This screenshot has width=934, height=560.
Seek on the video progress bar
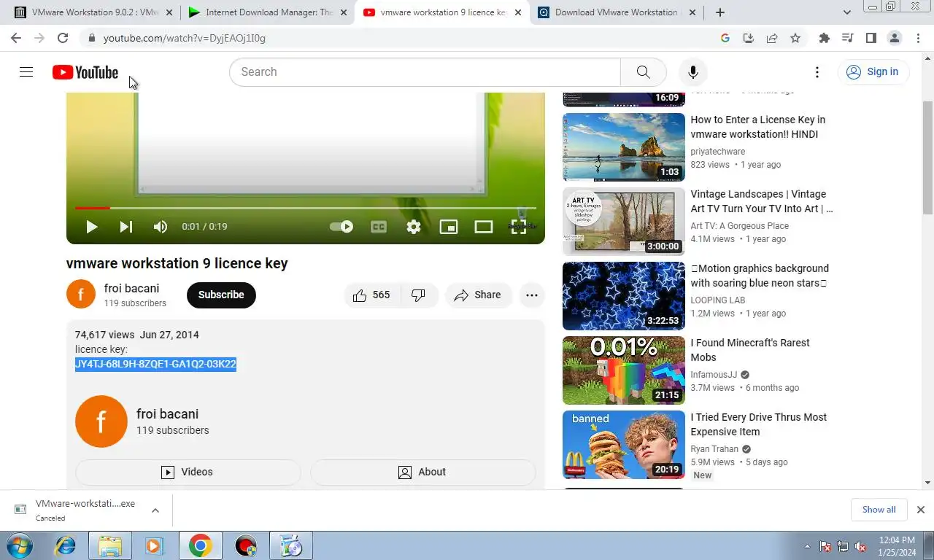[305, 209]
